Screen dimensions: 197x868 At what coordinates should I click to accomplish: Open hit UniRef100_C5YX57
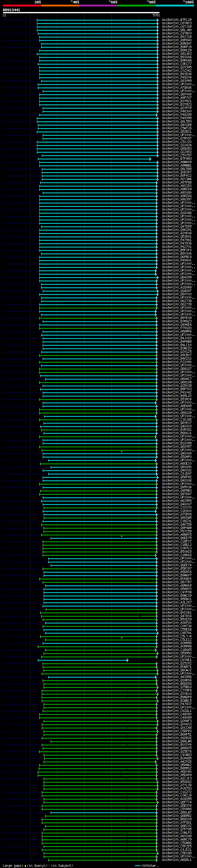(x=177, y=155)
